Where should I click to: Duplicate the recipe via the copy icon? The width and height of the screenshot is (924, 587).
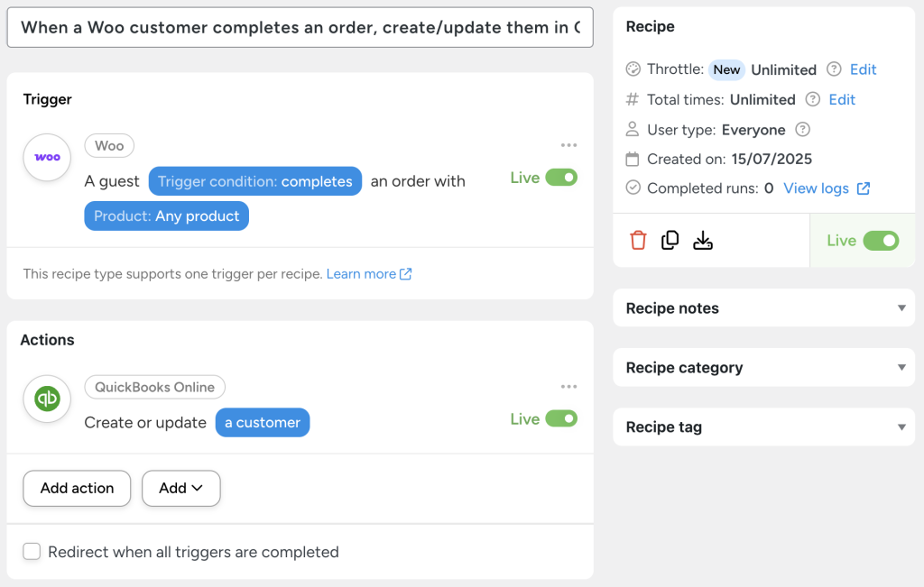(669, 240)
